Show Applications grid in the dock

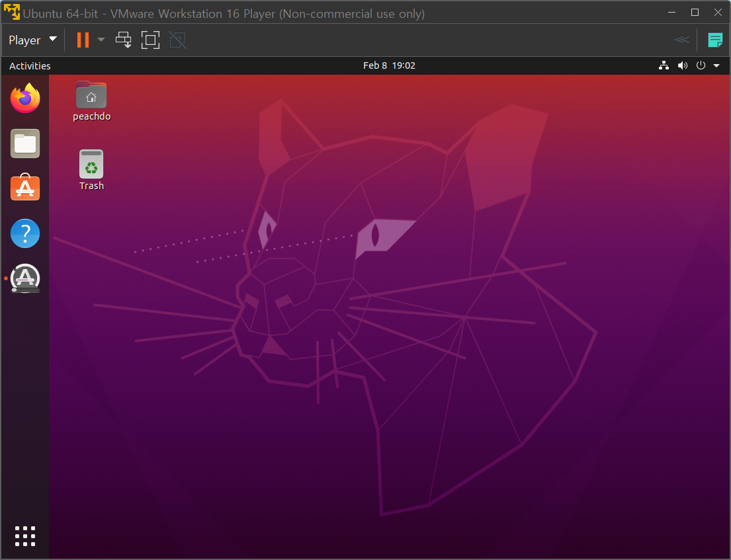(x=25, y=536)
